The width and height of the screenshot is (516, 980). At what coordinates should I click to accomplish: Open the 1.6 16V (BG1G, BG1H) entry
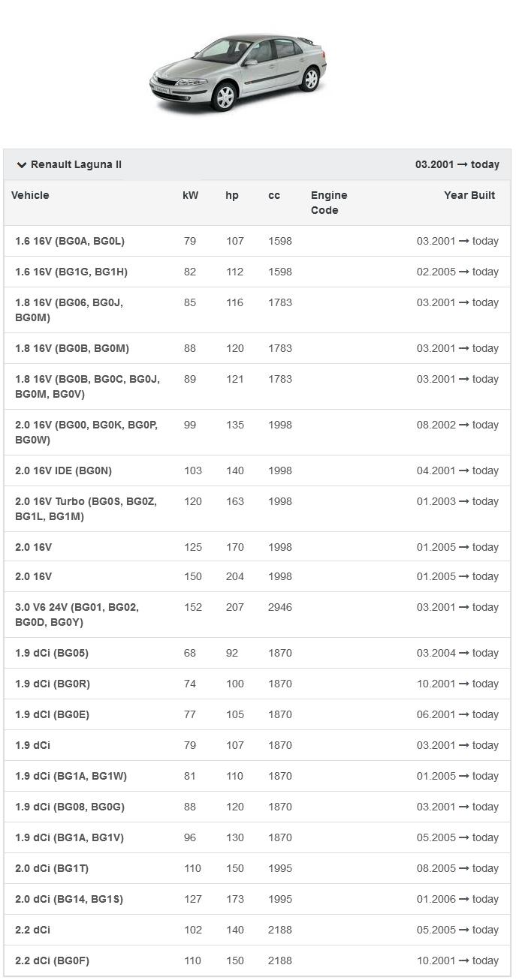point(71,272)
